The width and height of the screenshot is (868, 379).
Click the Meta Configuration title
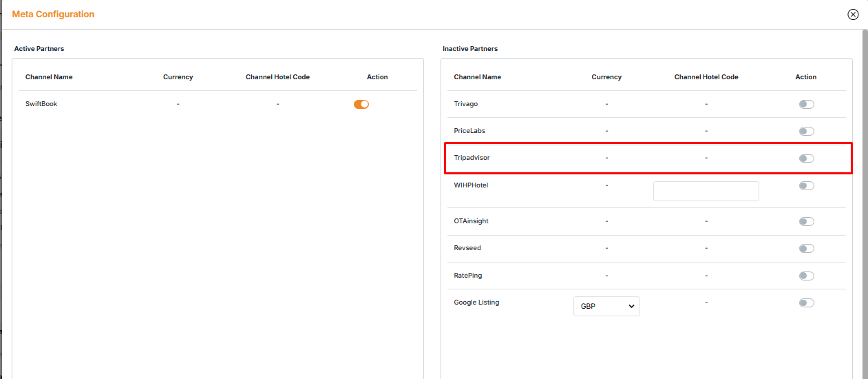pos(53,14)
